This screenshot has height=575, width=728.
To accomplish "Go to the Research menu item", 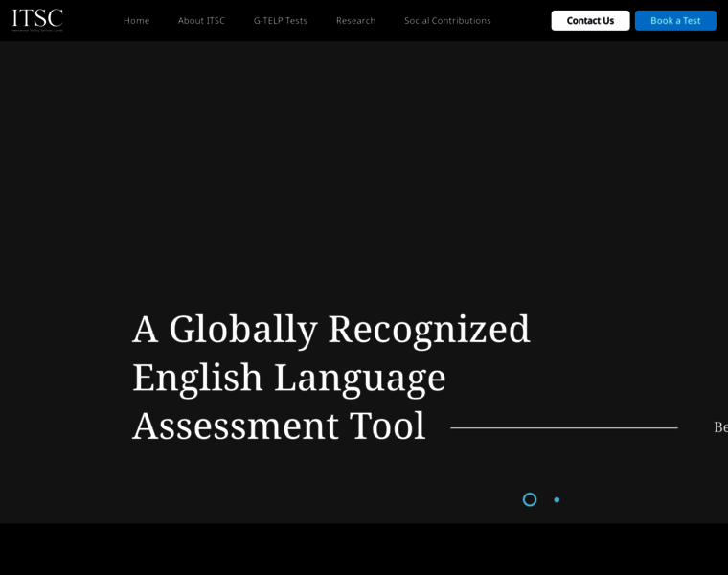I will 355,20.
